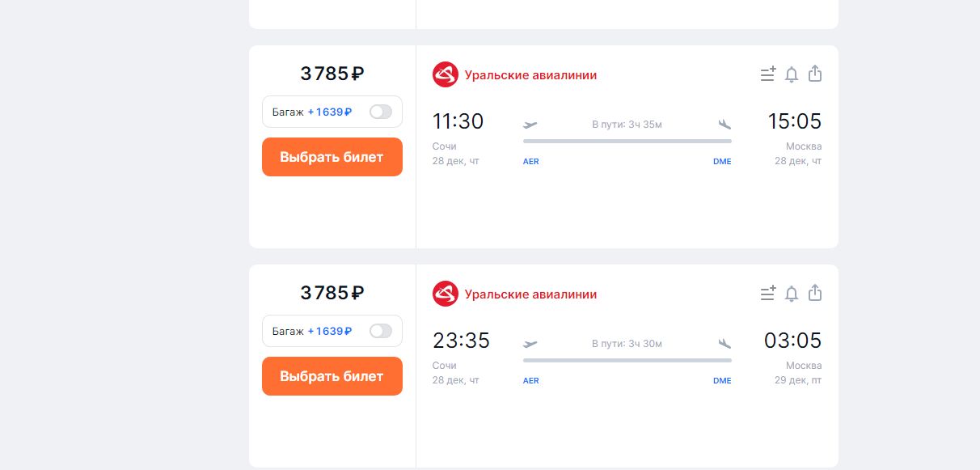Click the DME airport code on the 23:35 flight

coord(722,381)
